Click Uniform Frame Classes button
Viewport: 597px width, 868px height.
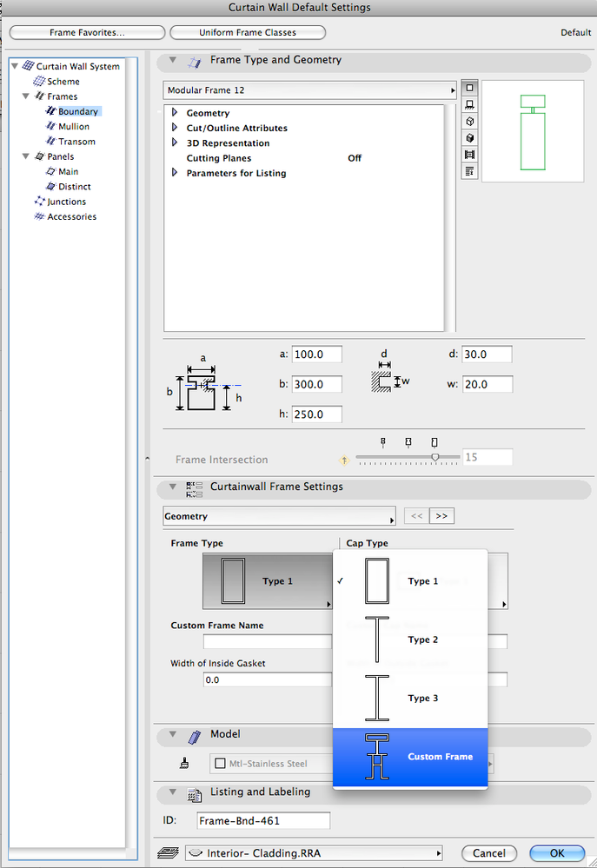pyautogui.click(x=248, y=33)
